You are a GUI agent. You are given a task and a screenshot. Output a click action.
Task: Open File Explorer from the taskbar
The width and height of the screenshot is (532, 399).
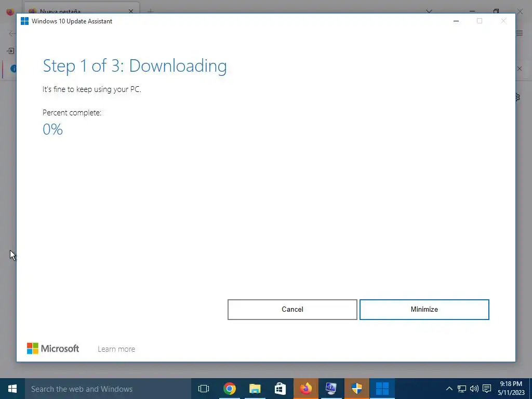click(255, 389)
